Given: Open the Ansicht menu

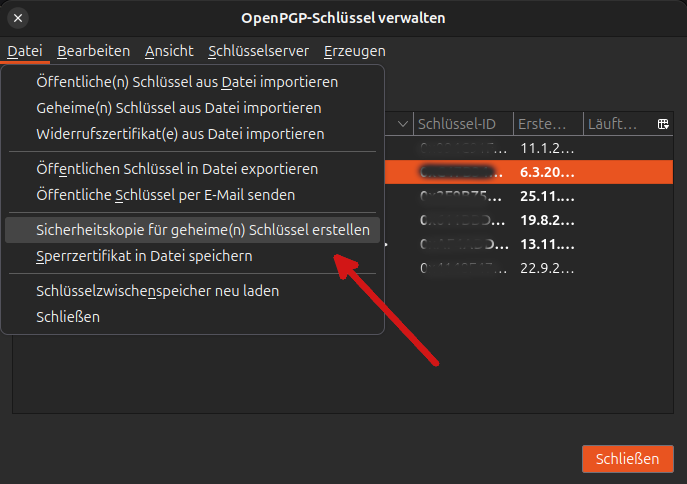Looking at the screenshot, I should 169,51.
